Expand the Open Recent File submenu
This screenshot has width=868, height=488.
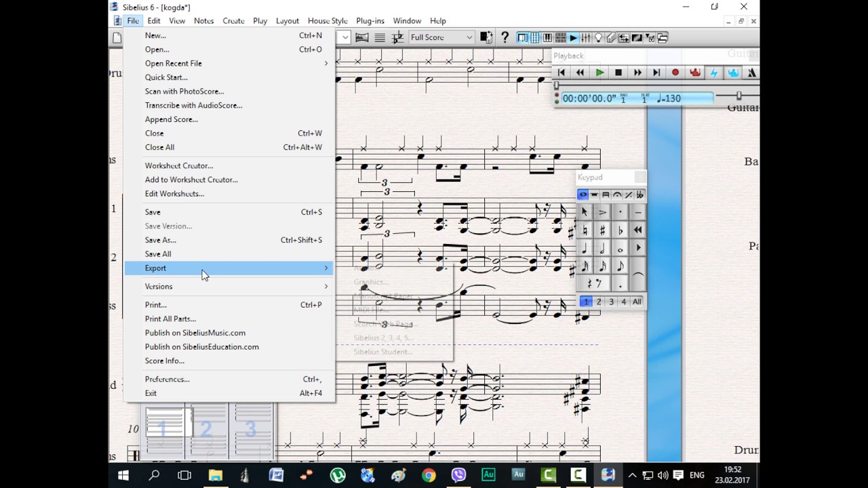(x=229, y=63)
